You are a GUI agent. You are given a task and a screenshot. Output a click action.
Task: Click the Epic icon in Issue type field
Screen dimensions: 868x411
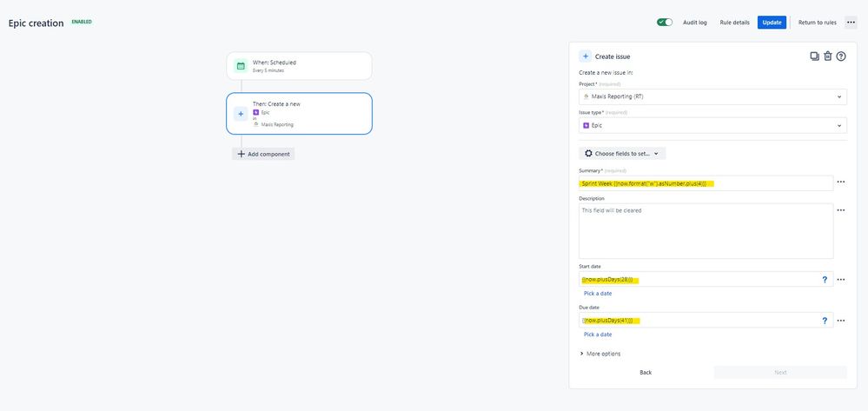(586, 125)
